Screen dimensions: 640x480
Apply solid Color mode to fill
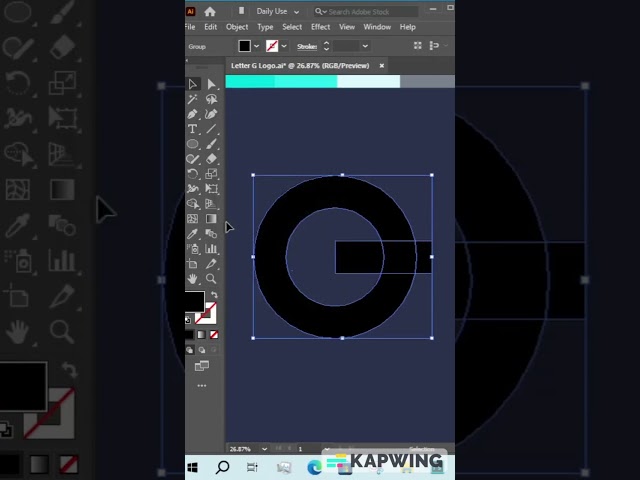pos(189,335)
